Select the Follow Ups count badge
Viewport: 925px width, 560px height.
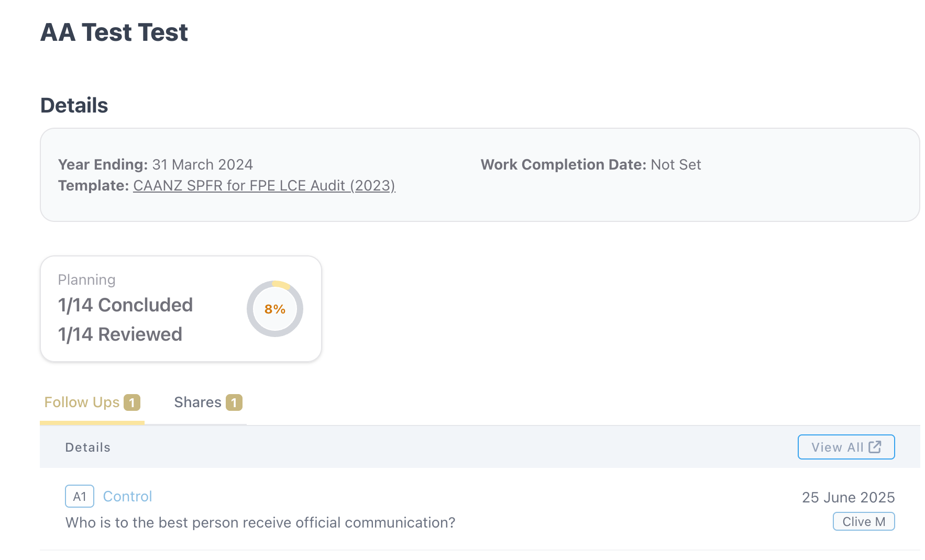[132, 402]
